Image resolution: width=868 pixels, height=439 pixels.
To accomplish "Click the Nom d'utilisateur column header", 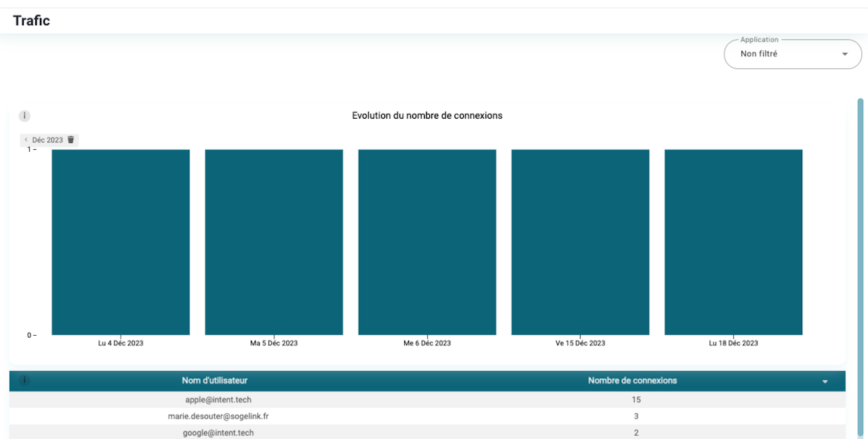I will coord(214,381).
